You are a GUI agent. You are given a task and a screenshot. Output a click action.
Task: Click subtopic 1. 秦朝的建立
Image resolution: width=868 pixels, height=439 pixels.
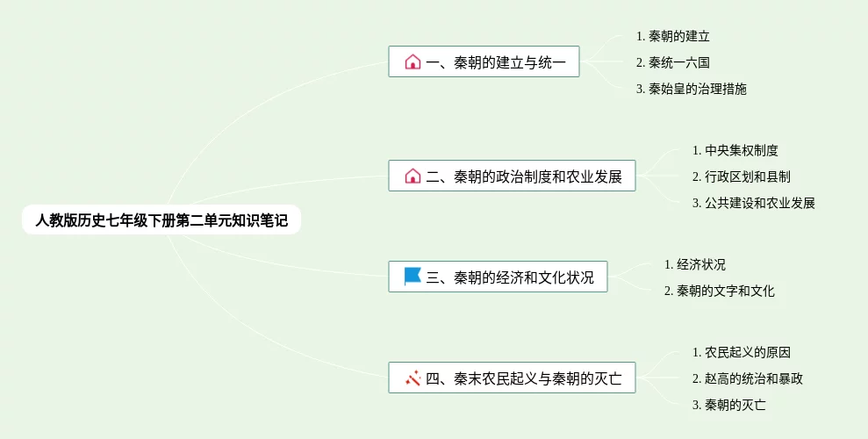672,36
